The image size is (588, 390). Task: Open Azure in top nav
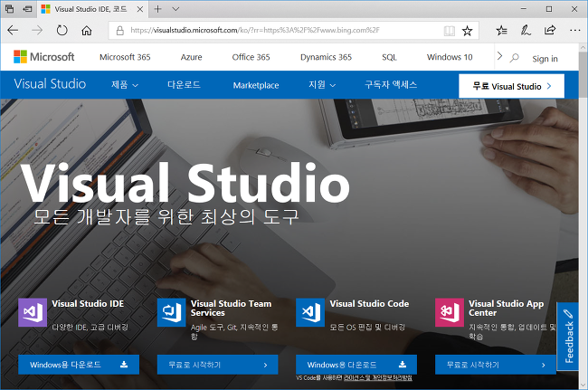click(x=191, y=57)
